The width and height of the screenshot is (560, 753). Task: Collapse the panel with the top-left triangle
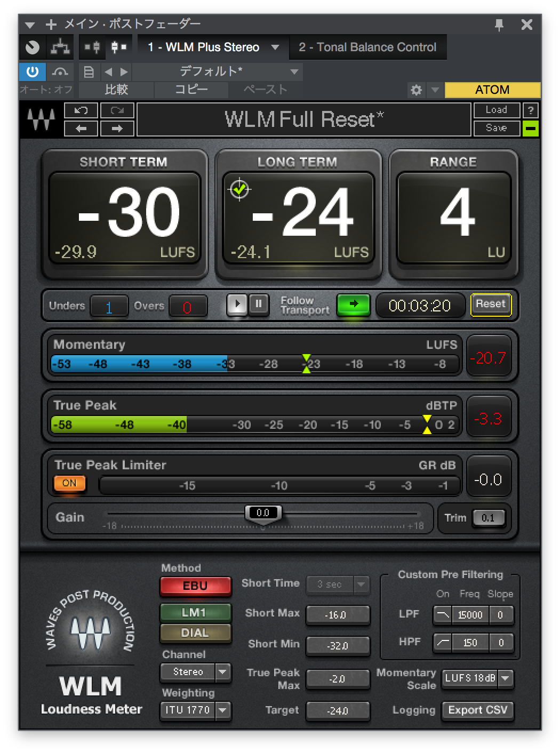click(30, 25)
